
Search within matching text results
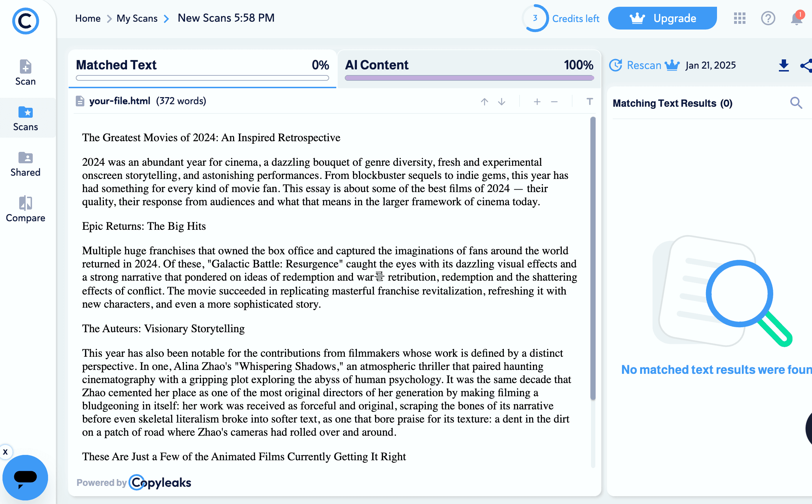796,103
